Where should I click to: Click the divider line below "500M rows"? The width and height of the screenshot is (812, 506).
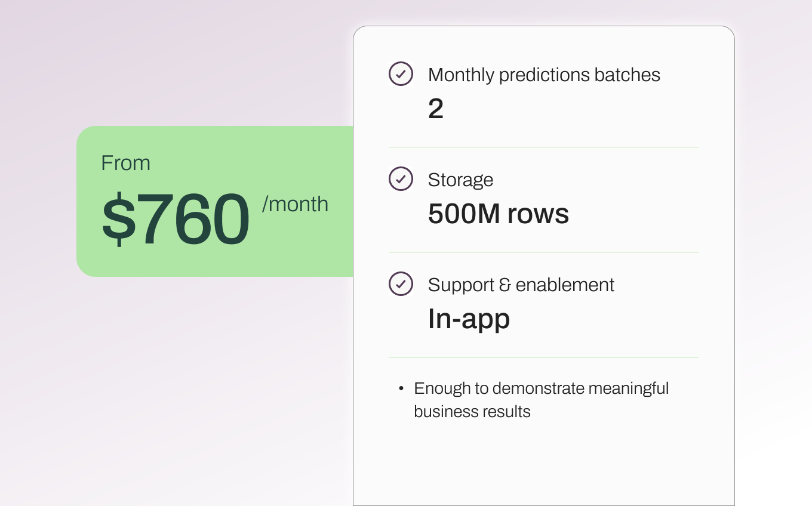(x=543, y=252)
